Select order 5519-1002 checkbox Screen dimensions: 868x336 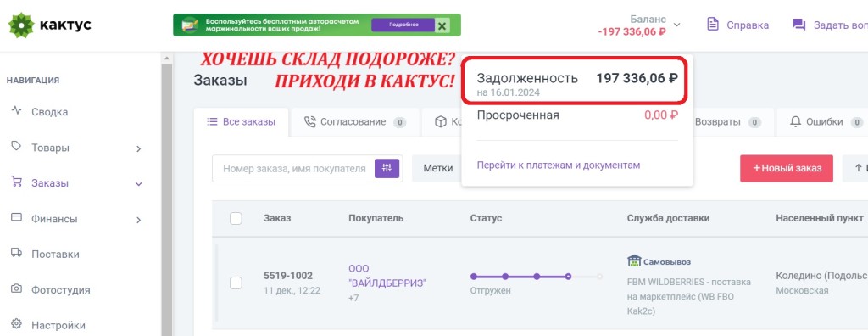(236, 283)
